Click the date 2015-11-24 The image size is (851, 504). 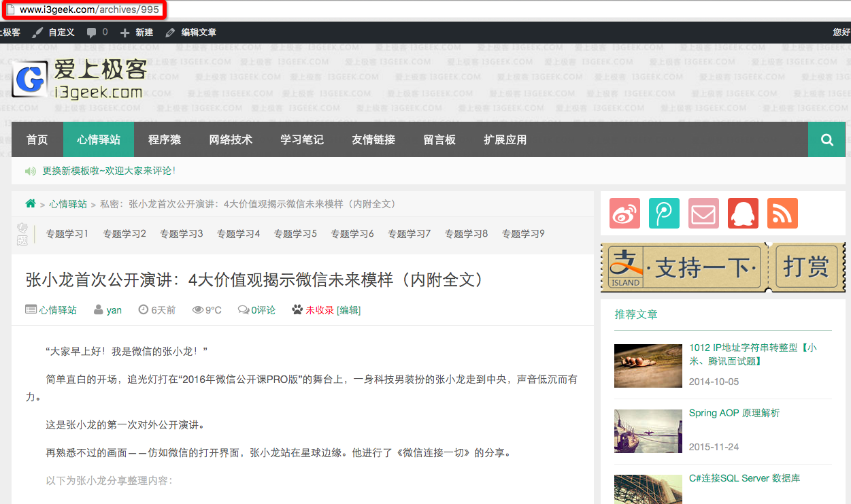coord(714,447)
